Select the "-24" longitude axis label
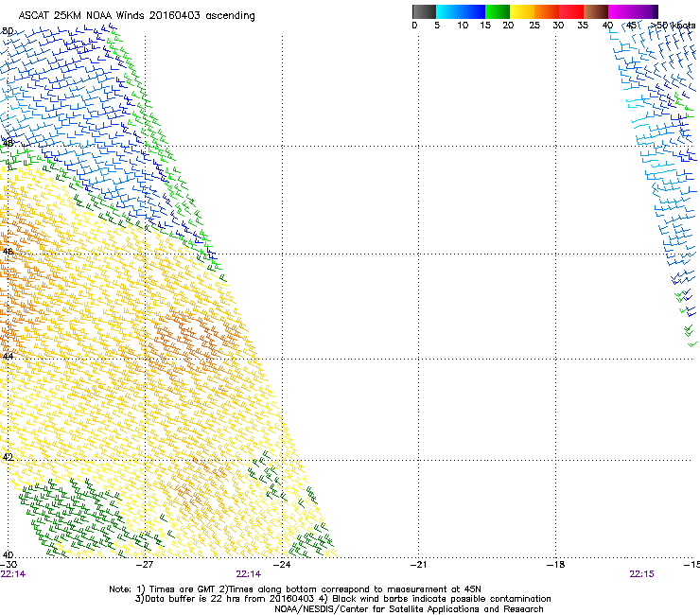The width and height of the screenshot is (700, 615). (282, 565)
